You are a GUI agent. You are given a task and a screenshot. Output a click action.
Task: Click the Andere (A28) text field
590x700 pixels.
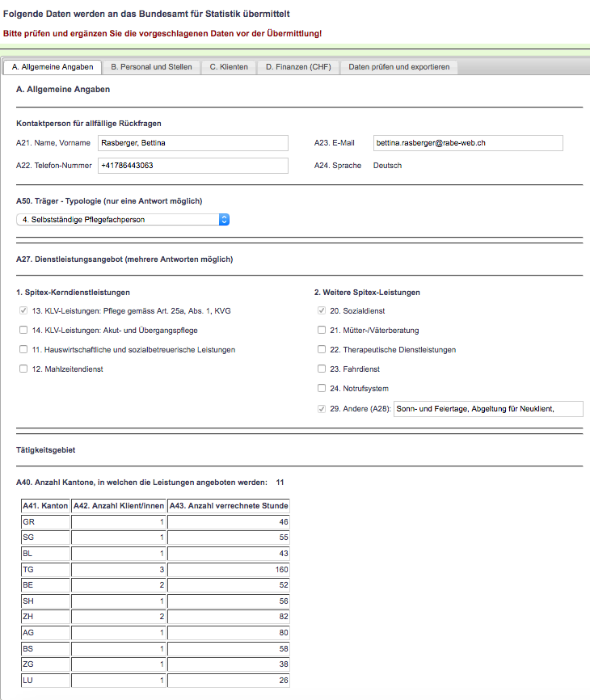pos(487,409)
